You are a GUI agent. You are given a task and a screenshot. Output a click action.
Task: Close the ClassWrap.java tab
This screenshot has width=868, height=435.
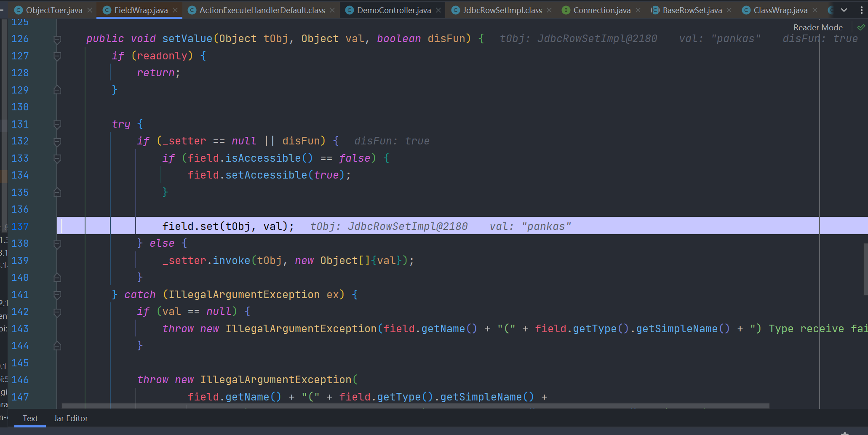tap(815, 9)
